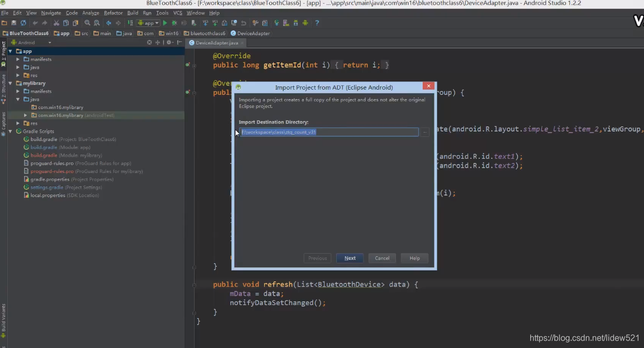The height and width of the screenshot is (348, 644).
Task: Click the Import Destination Directory field
Action: click(x=329, y=132)
